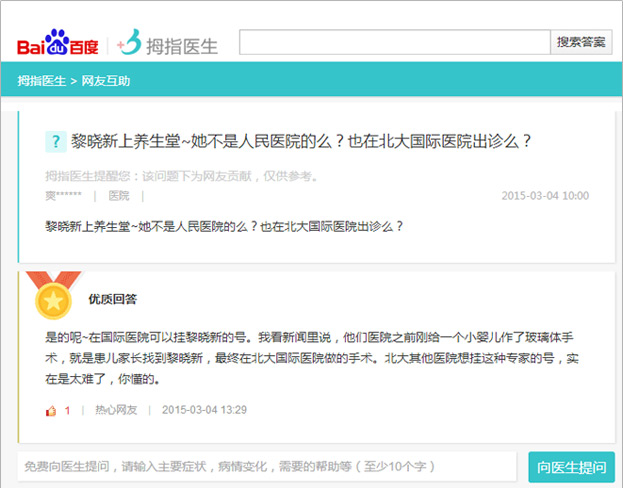Click the question timestamp 2015-03-04 10:00
Image resolution: width=623 pixels, height=488 pixels.
click(x=544, y=196)
